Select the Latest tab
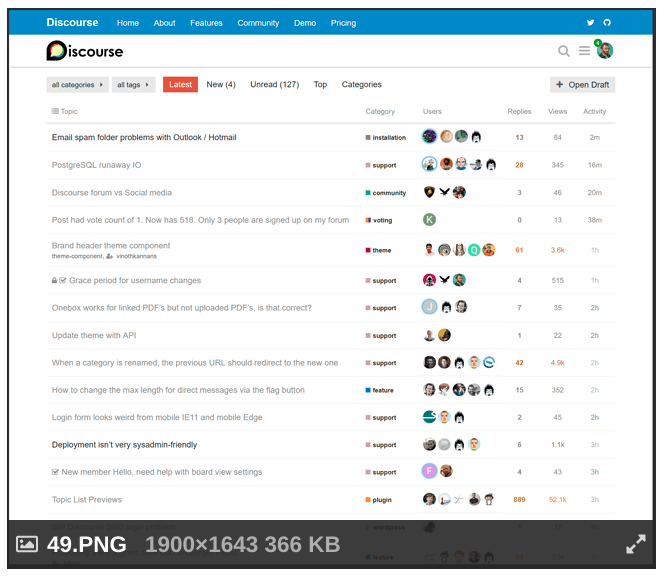This screenshot has height=582, width=666. click(181, 85)
